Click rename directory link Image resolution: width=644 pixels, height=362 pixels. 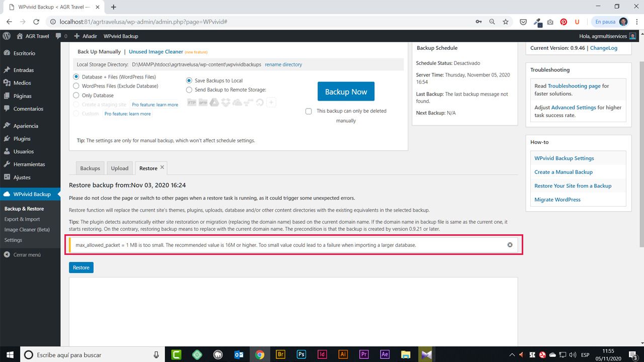tap(284, 64)
